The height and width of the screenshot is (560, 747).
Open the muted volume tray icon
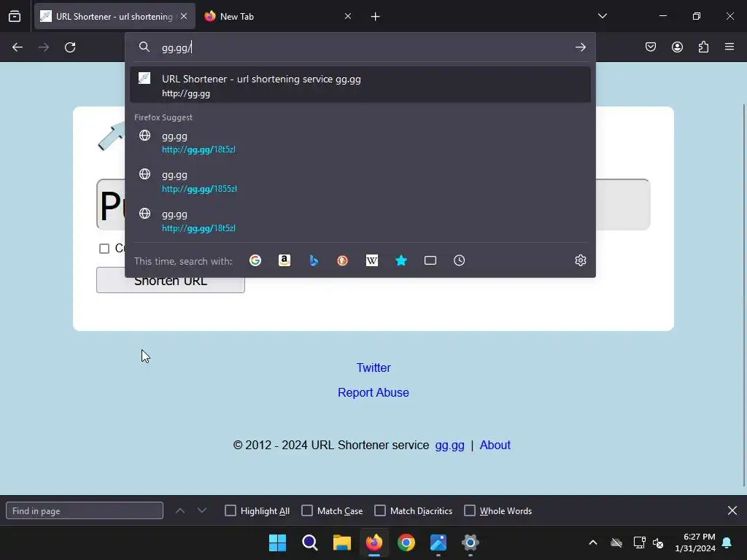click(x=659, y=542)
